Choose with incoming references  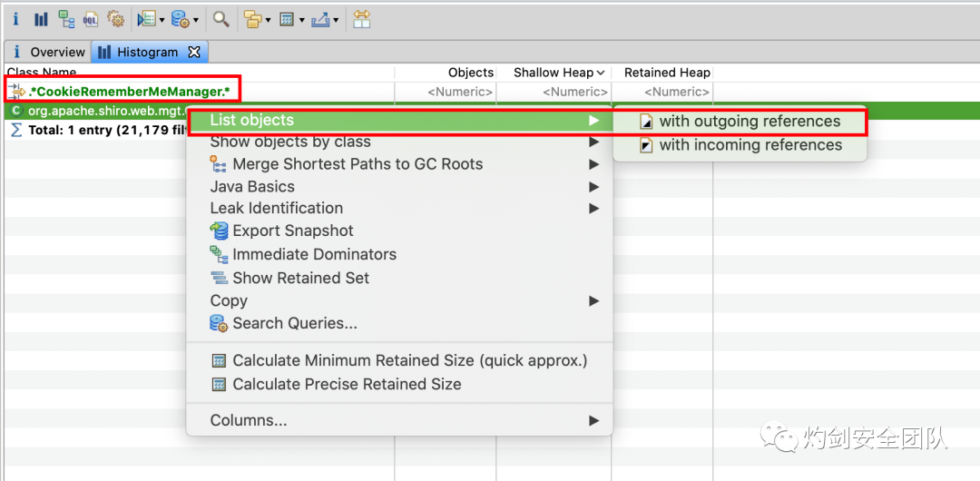740,145
